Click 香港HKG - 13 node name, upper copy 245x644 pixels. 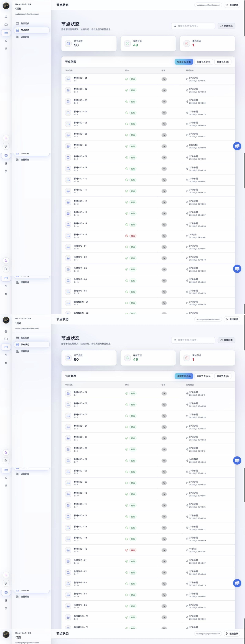coord(80,212)
